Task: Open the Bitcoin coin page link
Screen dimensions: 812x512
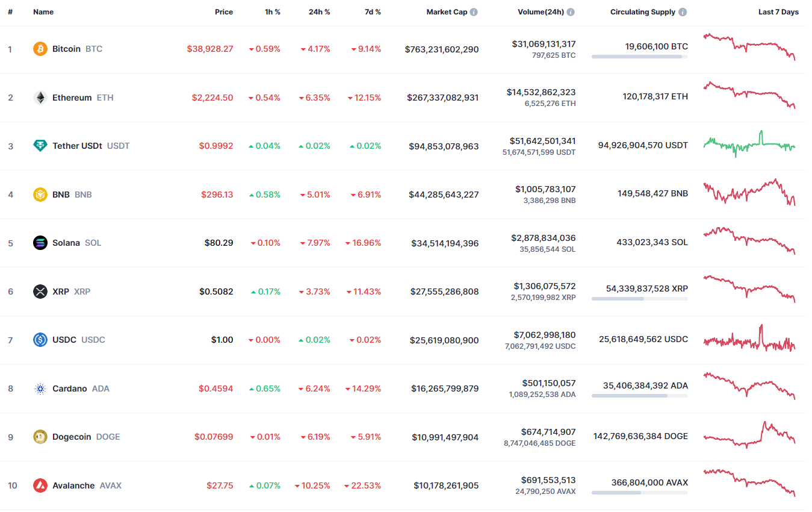Action: click(x=78, y=49)
